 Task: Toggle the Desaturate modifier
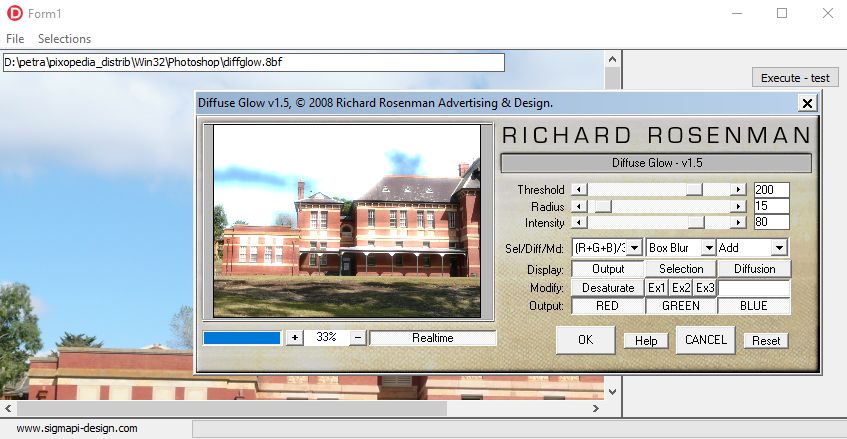click(608, 288)
